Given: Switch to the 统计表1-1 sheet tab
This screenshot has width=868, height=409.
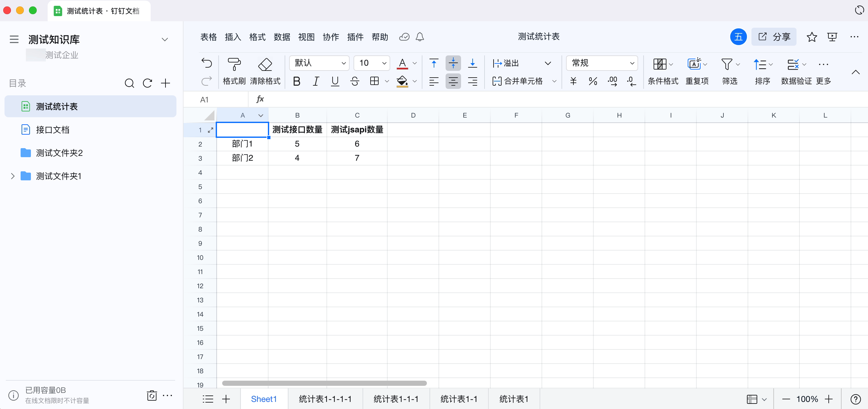Looking at the screenshot, I should [458, 399].
